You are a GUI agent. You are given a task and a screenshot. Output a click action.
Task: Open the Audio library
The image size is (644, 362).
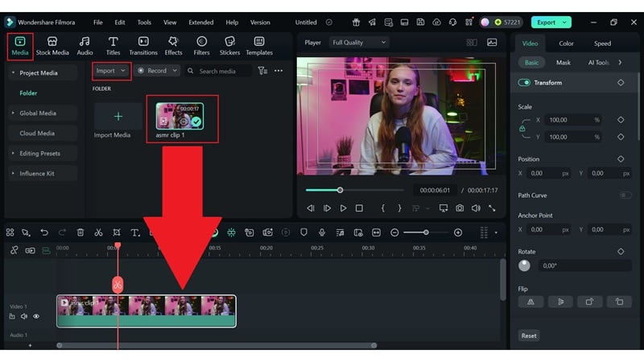pos(85,46)
